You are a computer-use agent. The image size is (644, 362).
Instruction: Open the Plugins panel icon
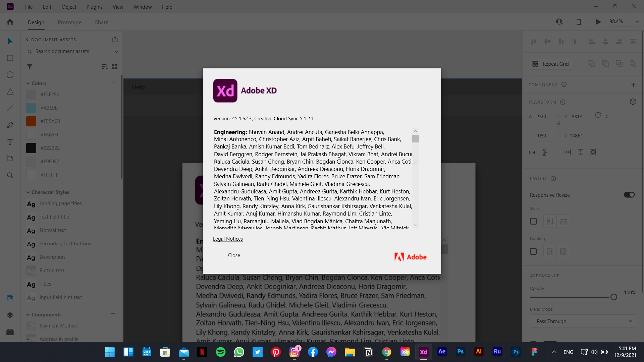(x=10, y=332)
